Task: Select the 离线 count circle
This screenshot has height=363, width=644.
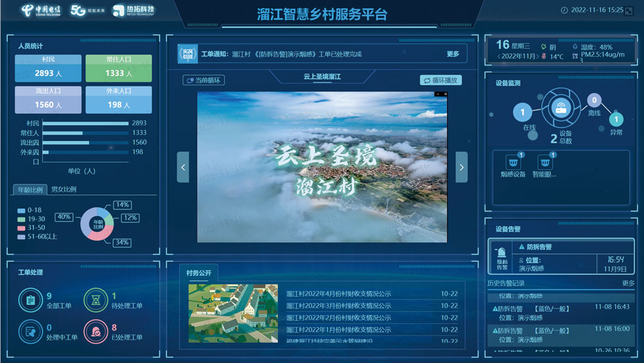Action: coord(594,100)
